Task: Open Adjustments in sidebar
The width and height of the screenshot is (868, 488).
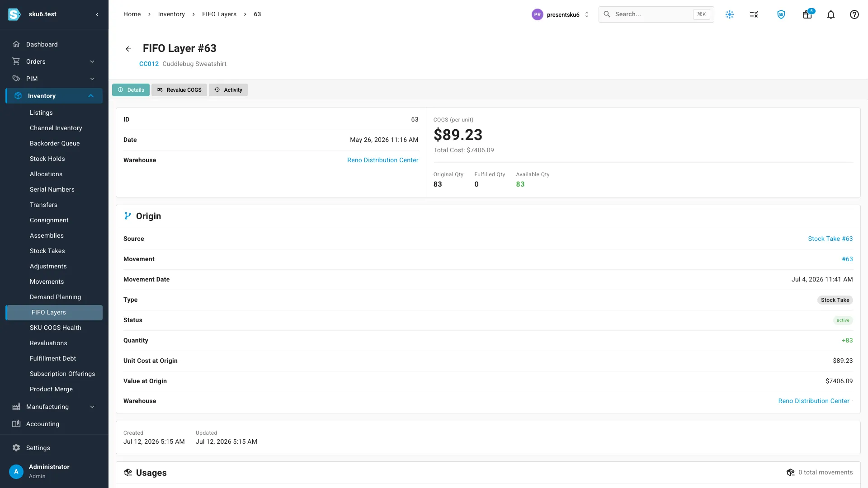Action: coord(48,266)
